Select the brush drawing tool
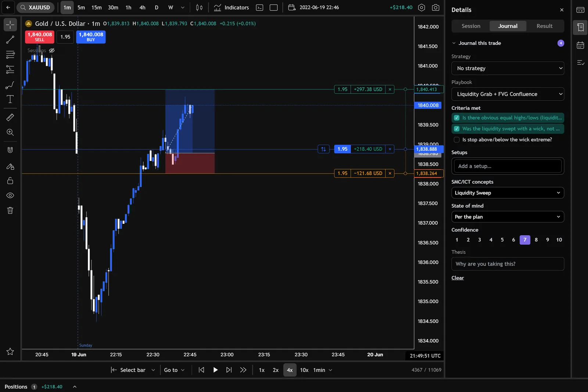The height and width of the screenshot is (392, 588). pyautogui.click(x=10, y=85)
